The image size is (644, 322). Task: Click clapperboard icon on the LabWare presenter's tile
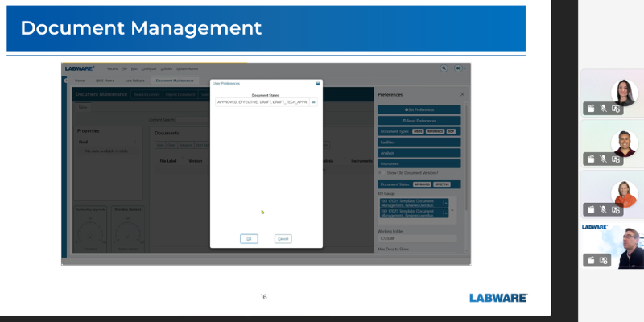[x=591, y=260]
